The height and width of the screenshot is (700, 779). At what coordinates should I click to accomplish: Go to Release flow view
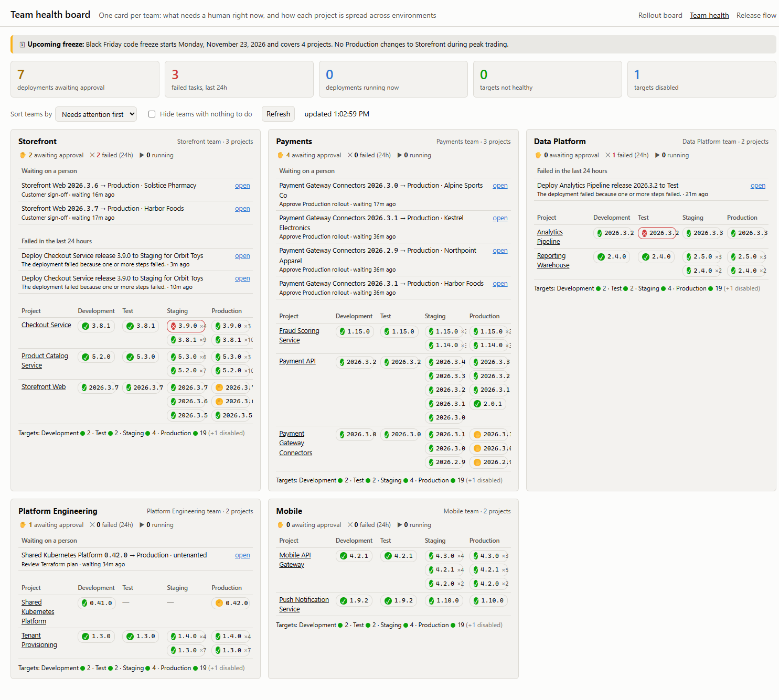(756, 15)
